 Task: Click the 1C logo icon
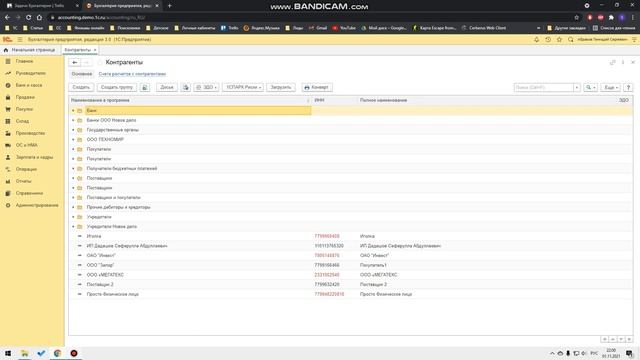coord(7,40)
